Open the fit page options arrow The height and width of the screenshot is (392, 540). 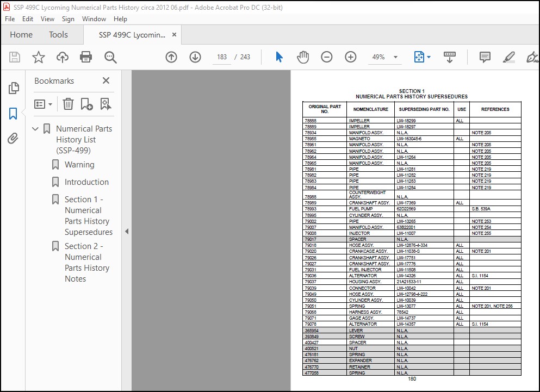tap(429, 57)
